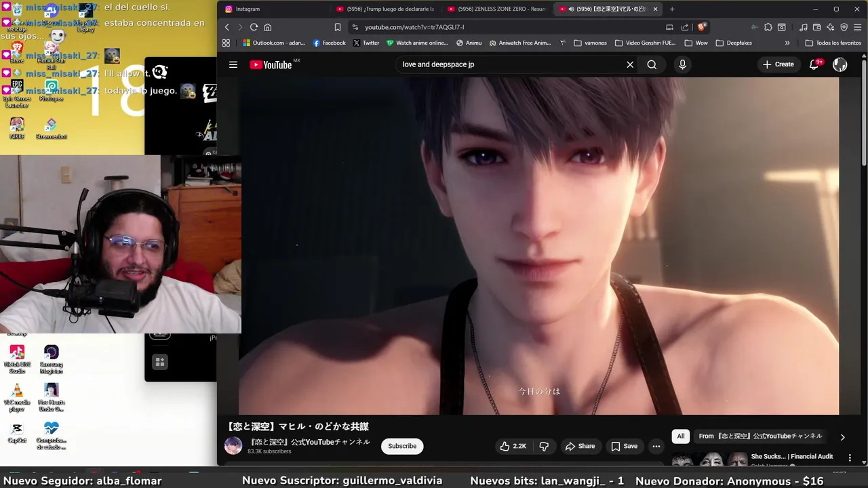Close the active 恋と深空 tab

655,9
